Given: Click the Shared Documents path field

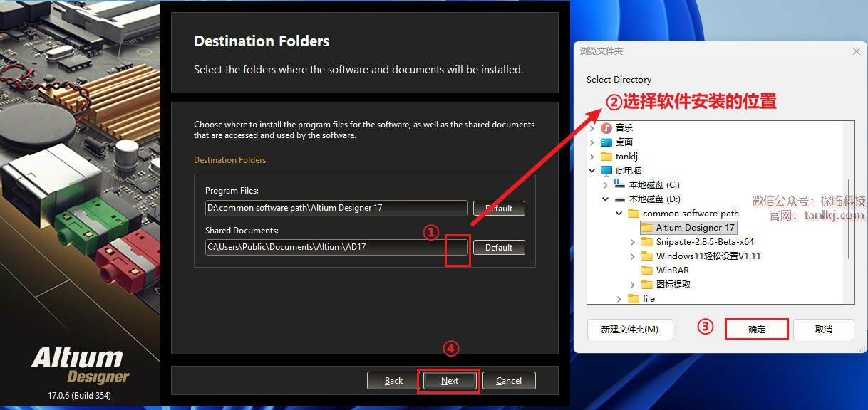Looking at the screenshot, I should tap(336, 247).
